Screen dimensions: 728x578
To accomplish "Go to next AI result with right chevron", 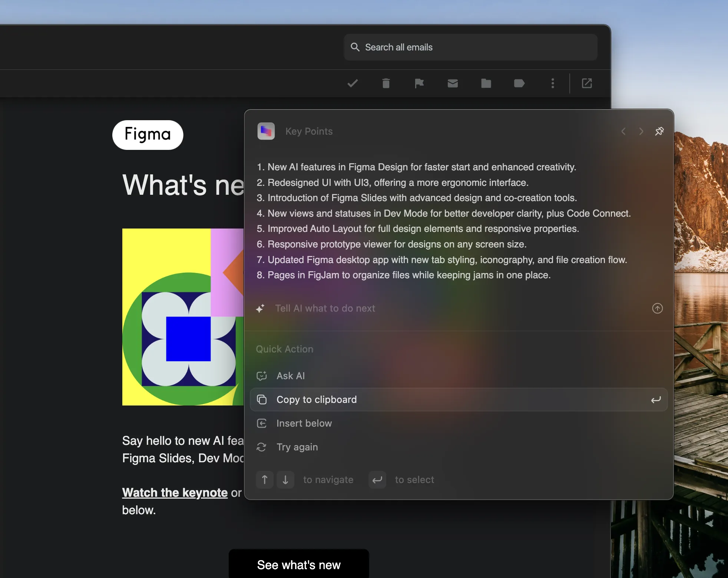I will tap(641, 131).
